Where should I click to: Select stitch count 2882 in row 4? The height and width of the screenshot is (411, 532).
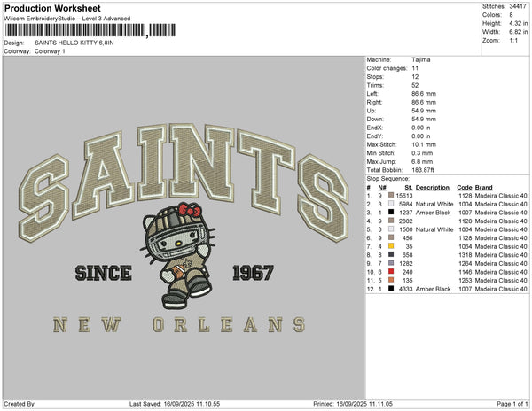pos(406,221)
